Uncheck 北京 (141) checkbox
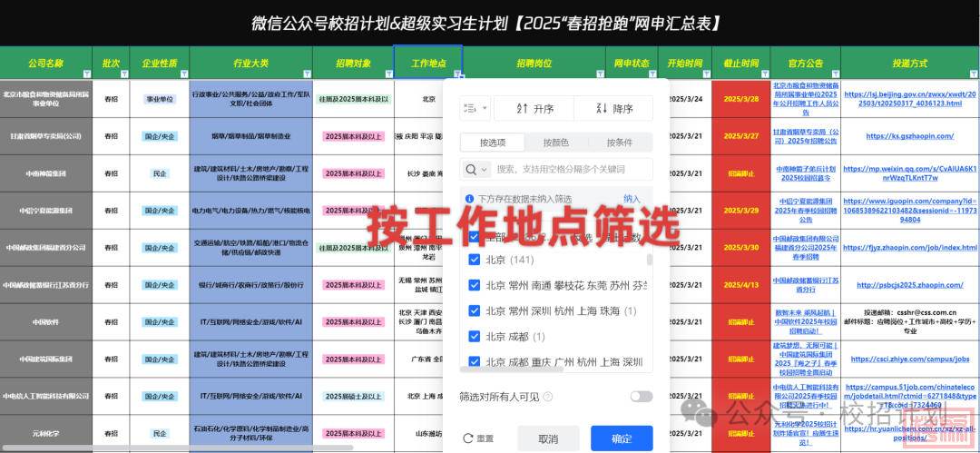 pyautogui.click(x=474, y=259)
